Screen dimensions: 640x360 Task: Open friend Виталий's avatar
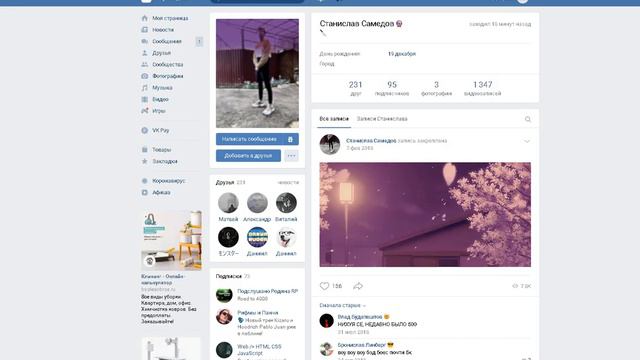(x=286, y=203)
